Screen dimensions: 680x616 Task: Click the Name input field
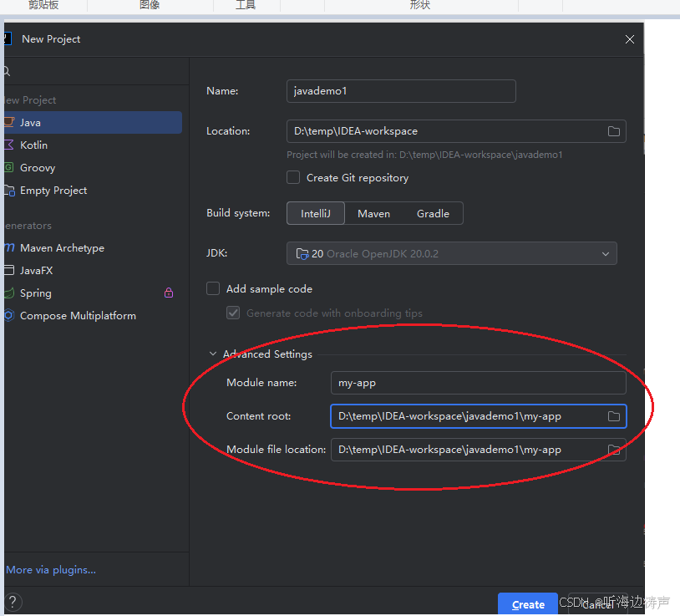[x=401, y=91]
